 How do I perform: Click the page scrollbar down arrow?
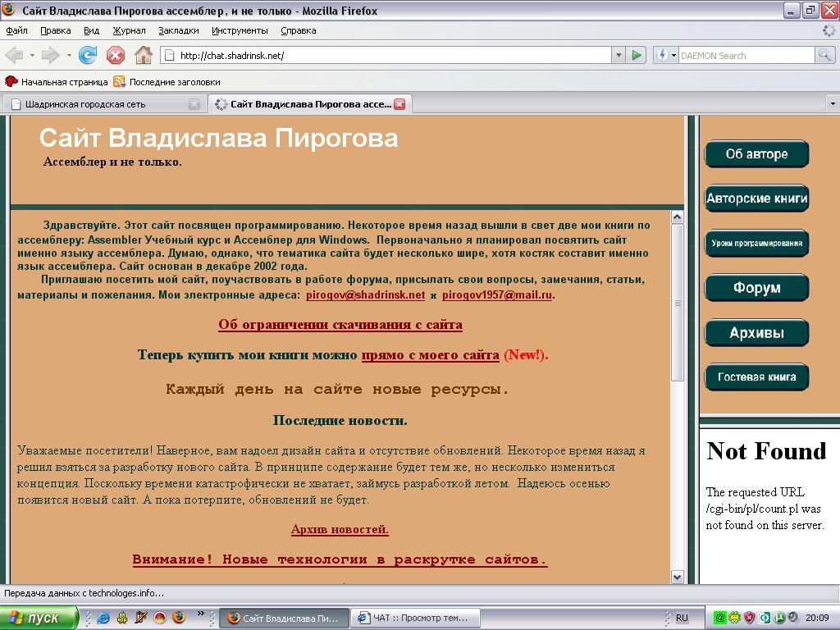pos(677,577)
